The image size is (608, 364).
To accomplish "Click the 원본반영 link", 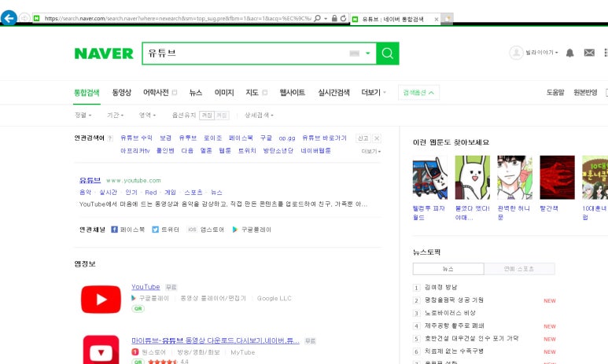I will click(585, 92).
